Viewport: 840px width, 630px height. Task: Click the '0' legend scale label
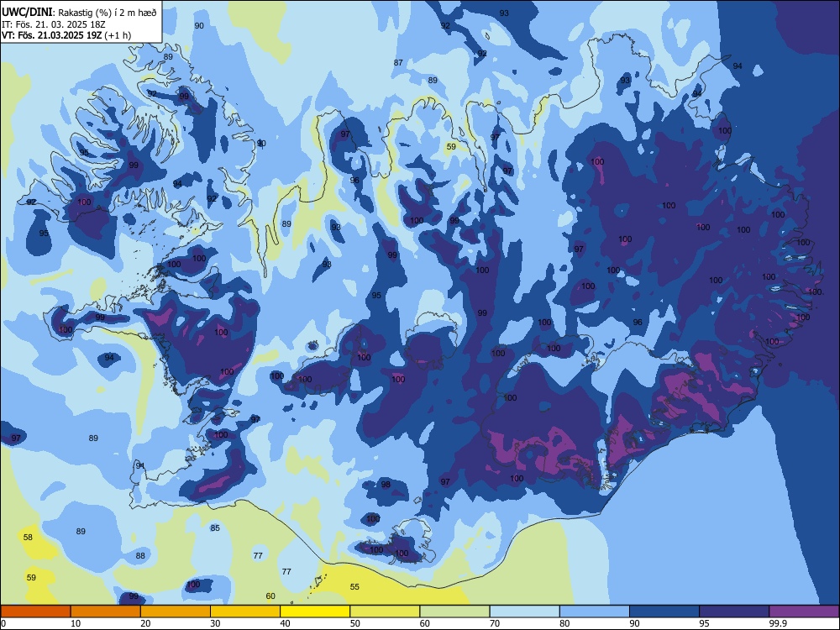[3, 623]
